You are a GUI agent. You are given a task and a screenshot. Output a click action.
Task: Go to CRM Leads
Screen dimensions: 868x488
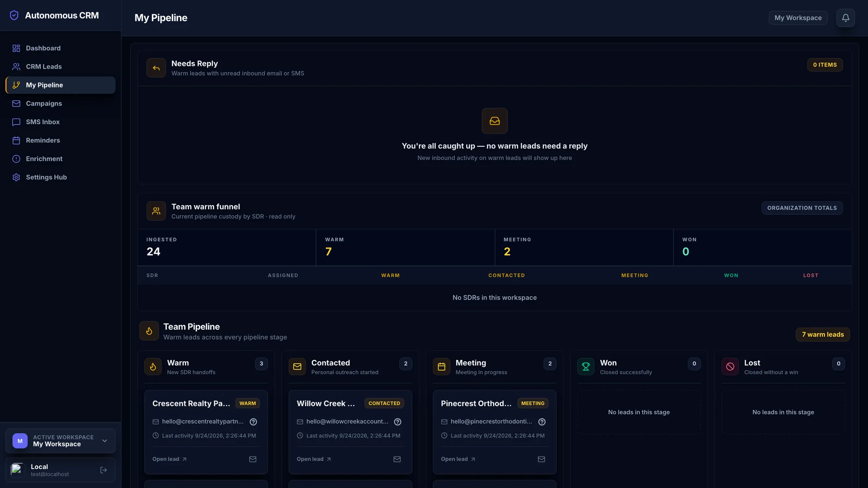coord(60,67)
